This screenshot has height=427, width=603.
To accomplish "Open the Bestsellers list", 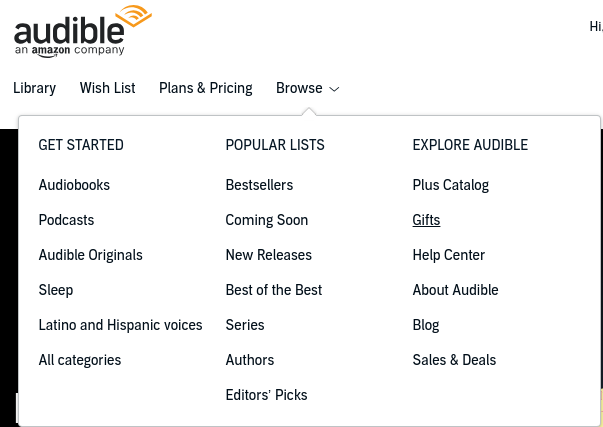I will [x=259, y=185].
